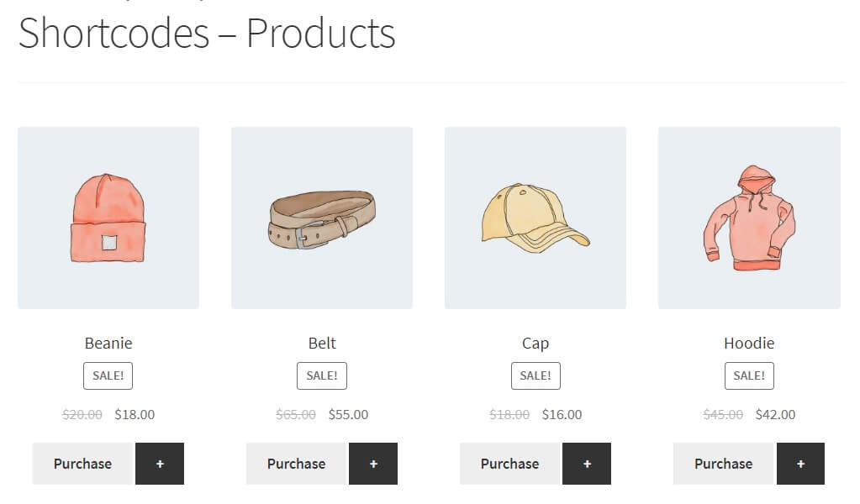This screenshot has height=504, width=860.
Task: Click the plus icon under Belt
Action: click(x=373, y=464)
